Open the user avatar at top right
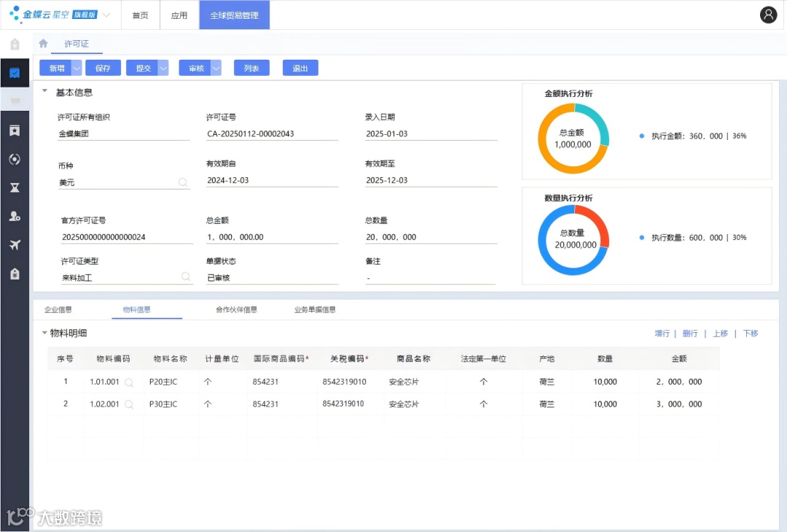Image resolution: width=787 pixels, height=532 pixels. (768, 15)
